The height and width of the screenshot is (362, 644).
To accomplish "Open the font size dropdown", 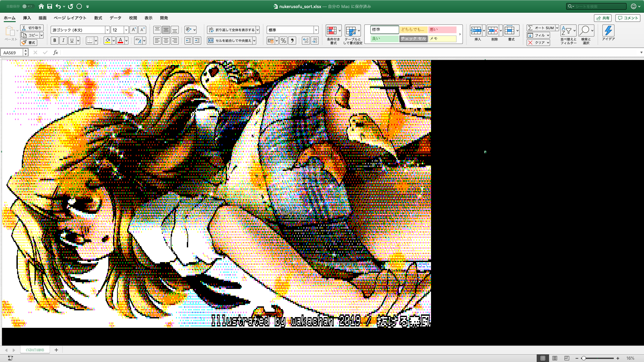I will tap(126, 30).
